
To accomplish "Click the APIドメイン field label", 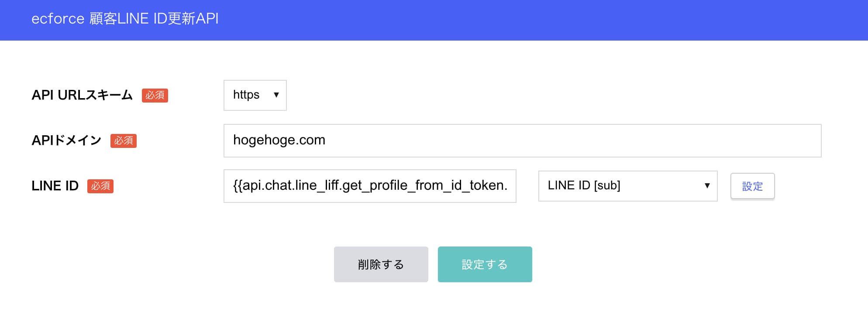I will [x=66, y=140].
